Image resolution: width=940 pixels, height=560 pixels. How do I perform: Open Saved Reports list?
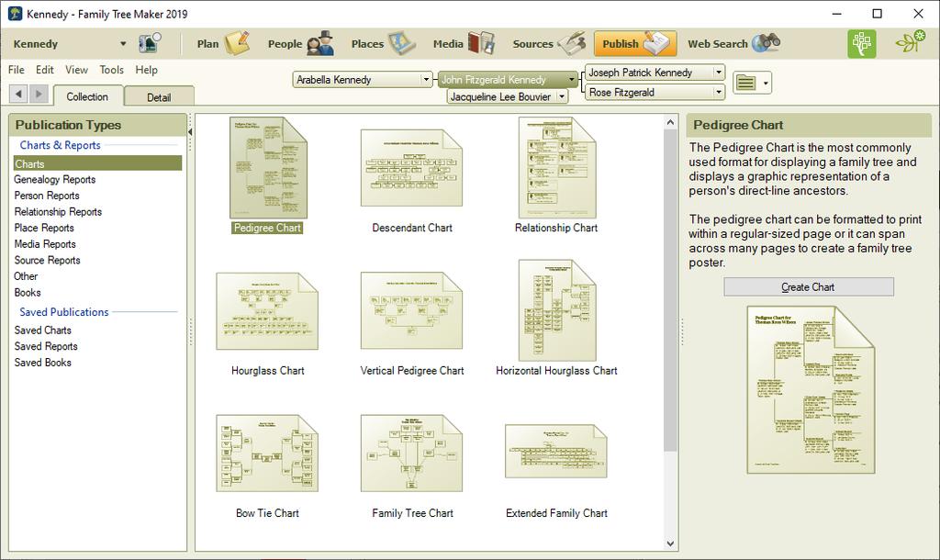pos(46,346)
